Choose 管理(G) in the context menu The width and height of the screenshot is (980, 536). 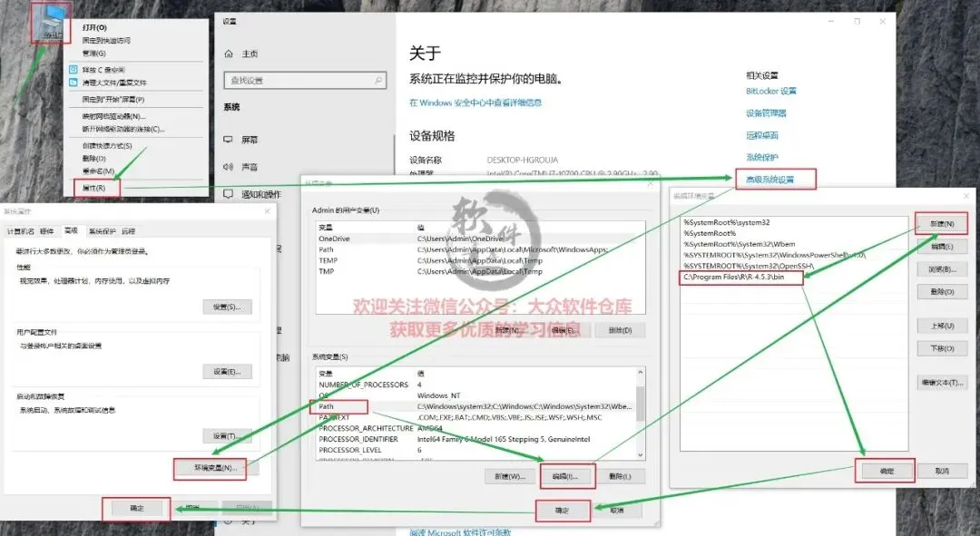coord(93,54)
